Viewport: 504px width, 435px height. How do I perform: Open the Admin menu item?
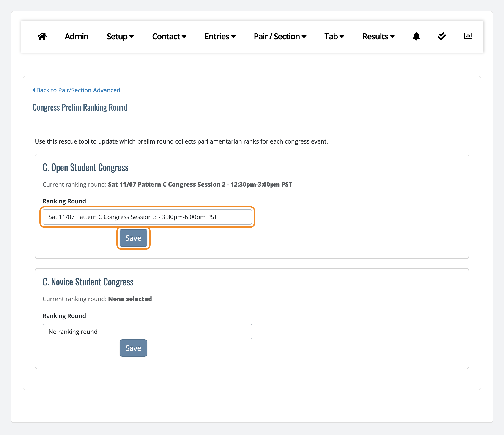[x=76, y=36]
